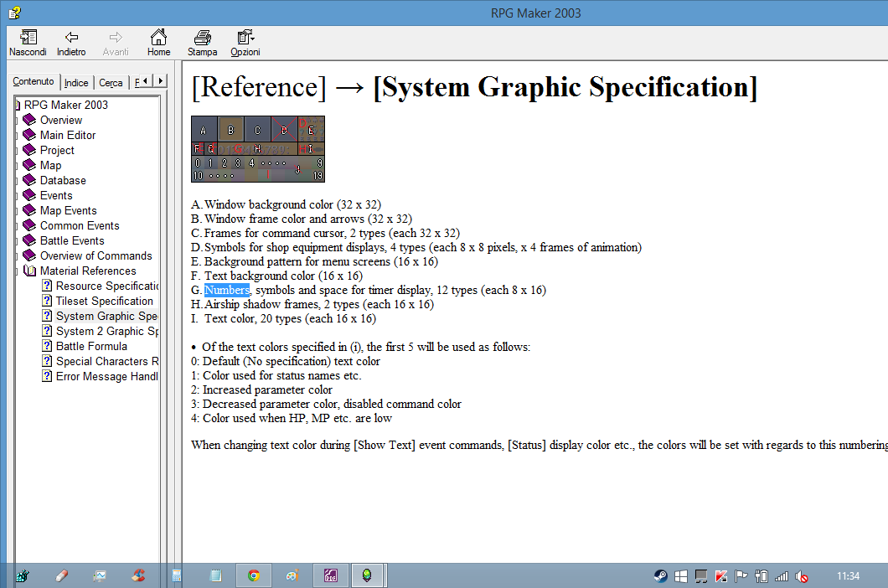Open the Steam tray icon
Image resolution: width=888 pixels, height=588 pixels.
pyautogui.click(x=660, y=576)
